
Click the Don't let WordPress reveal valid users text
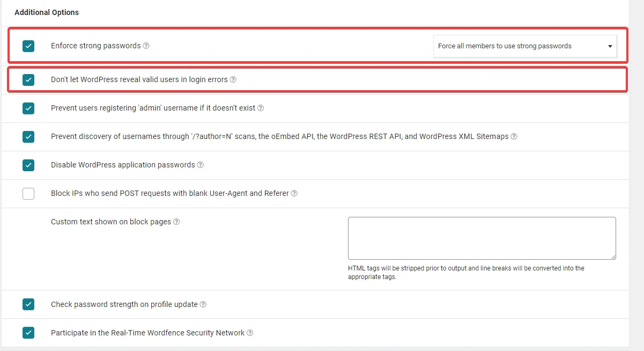138,79
